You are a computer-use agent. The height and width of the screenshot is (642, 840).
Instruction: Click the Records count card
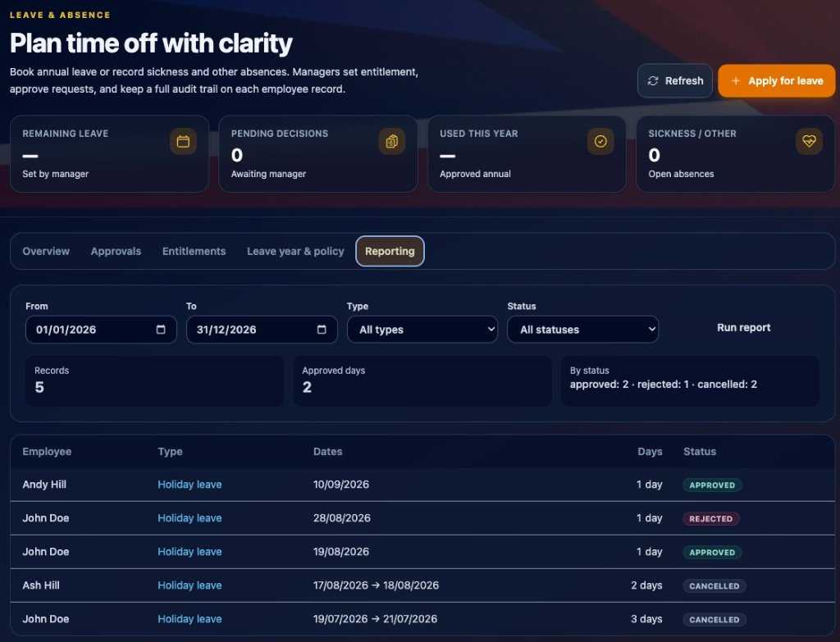coord(155,380)
